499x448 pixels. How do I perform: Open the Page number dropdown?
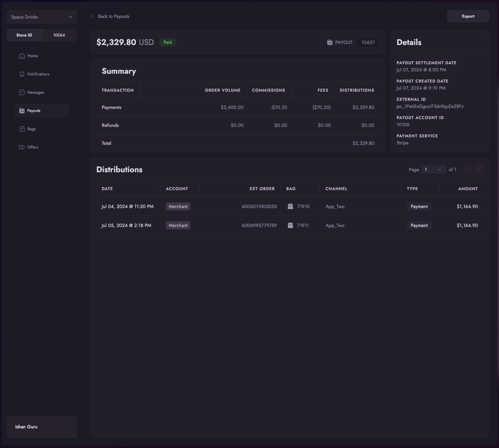tap(433, 170)
